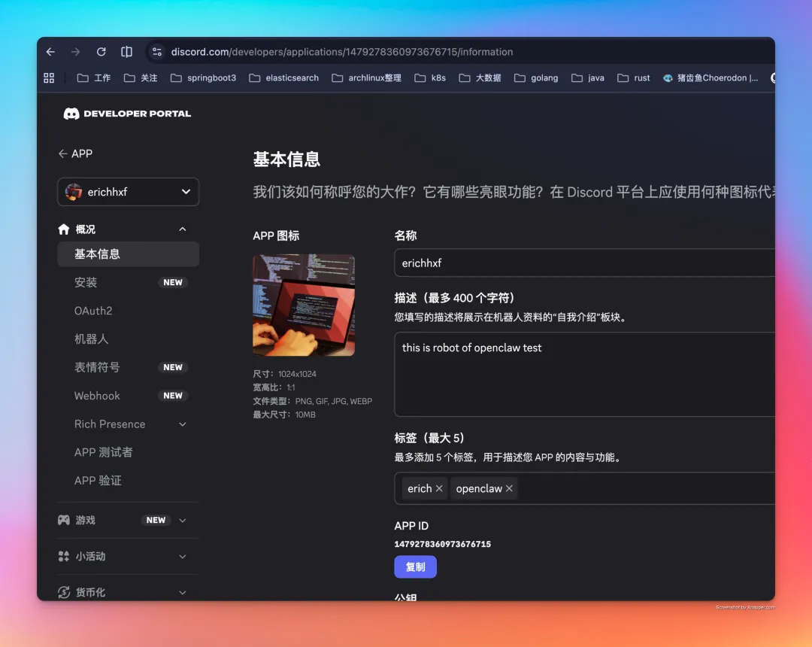
Task: Click the 名称 field containing erichhxf
Action: tap(584, 263)
